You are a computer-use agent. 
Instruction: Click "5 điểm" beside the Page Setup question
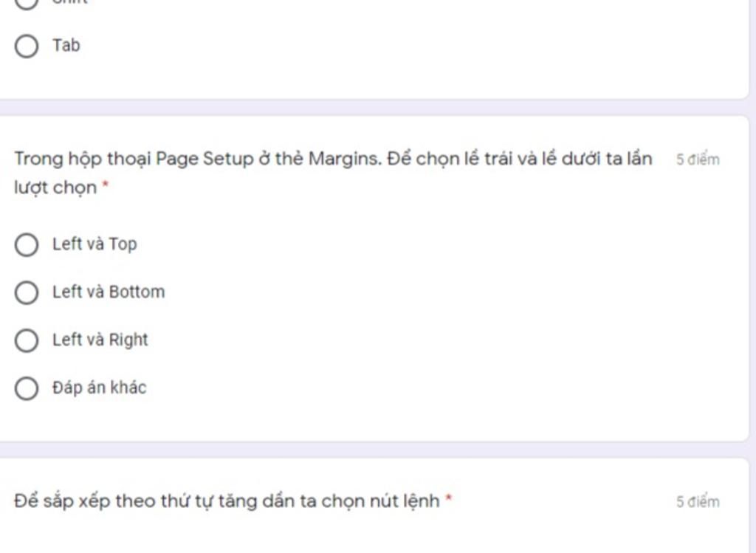click(697, 159)
